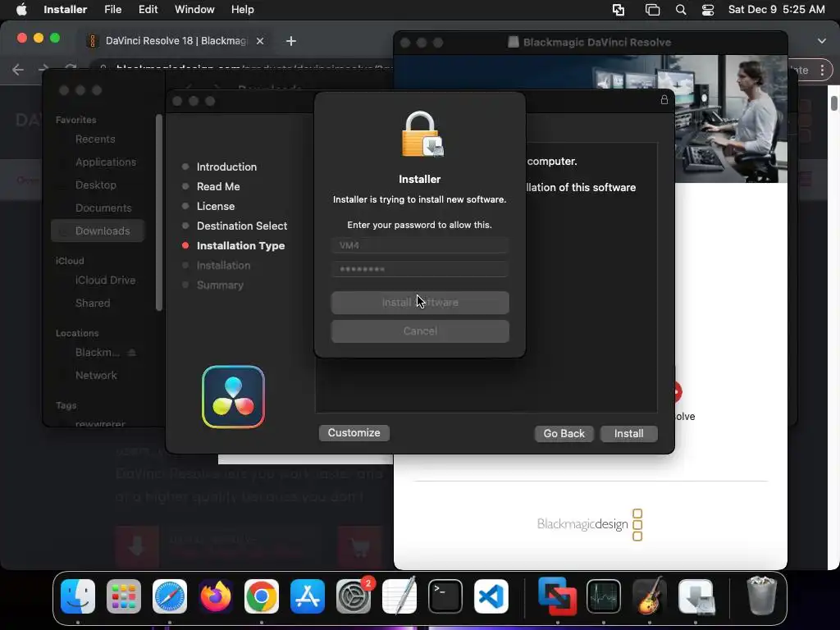The image size is (840, 630).
Task: Cancel the password prompt
Action: pos(420,331)
